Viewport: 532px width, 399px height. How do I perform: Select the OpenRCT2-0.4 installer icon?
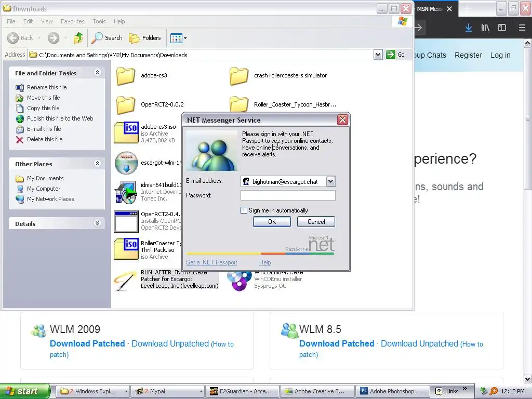126,221
